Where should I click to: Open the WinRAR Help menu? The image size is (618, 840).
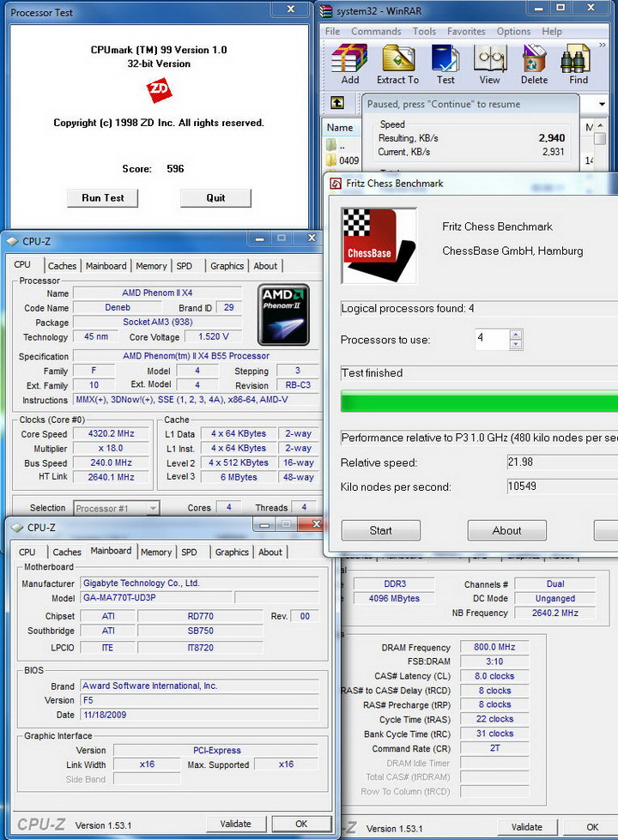[552, 31]
